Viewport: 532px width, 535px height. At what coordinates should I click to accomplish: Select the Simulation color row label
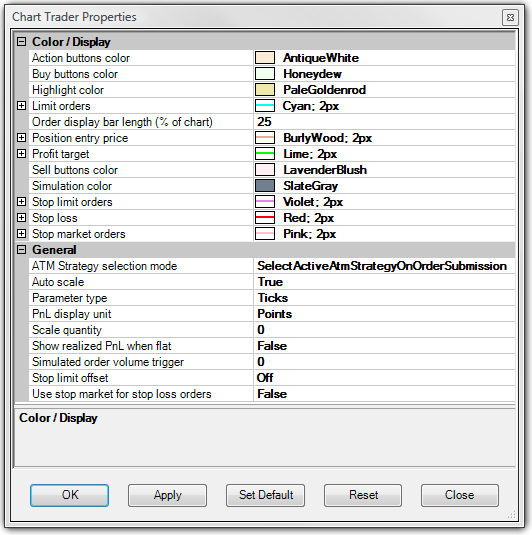72,186
